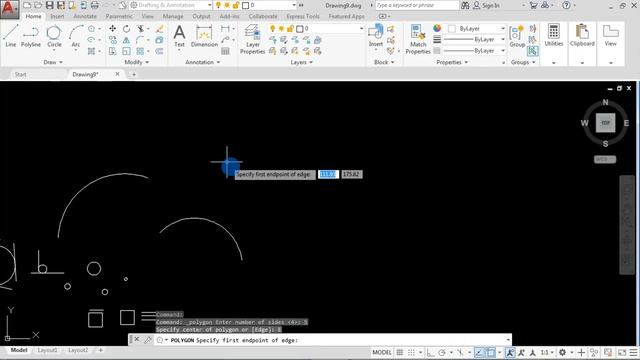
Task: Click the Group tool
Action: tap(517, 36)
